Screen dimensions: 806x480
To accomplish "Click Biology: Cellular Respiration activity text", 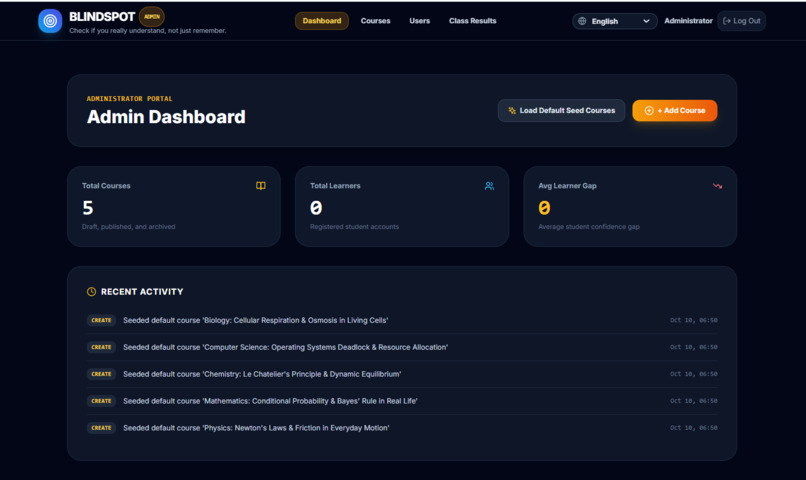I will point(255,320).
